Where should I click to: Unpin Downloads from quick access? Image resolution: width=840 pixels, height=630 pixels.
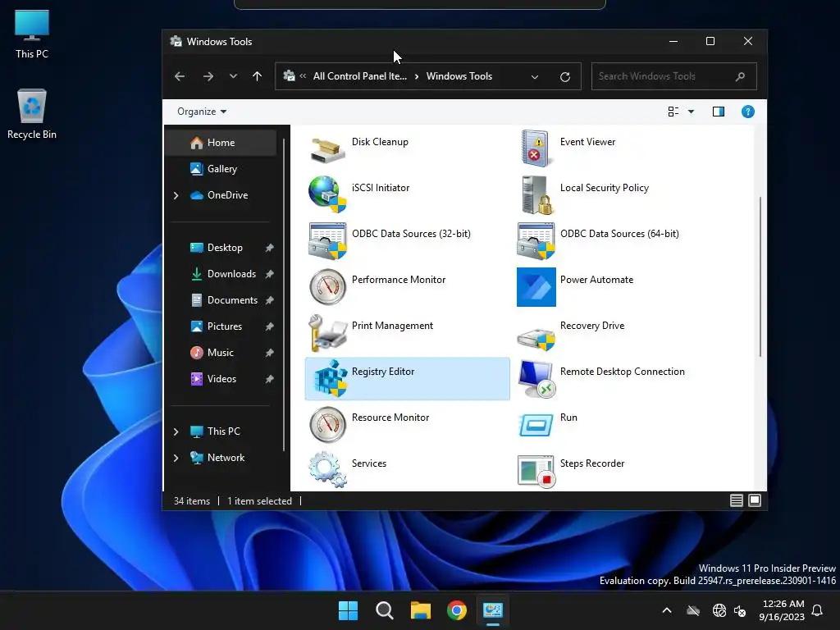click(269, 274)
